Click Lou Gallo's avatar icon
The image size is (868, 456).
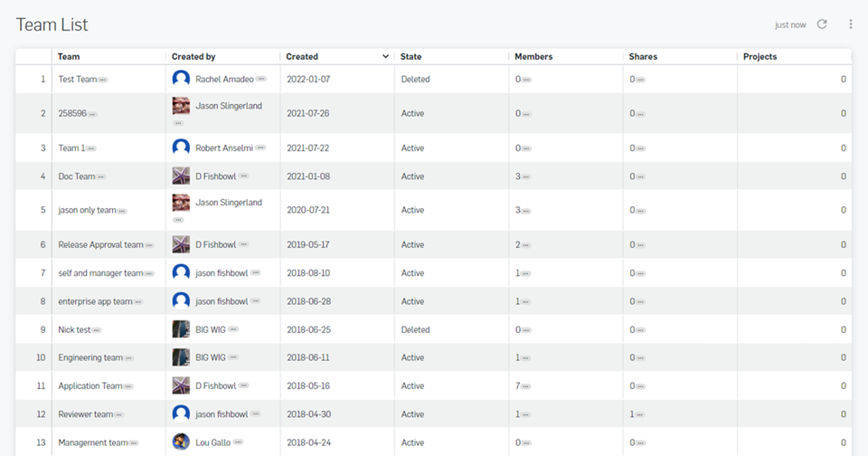point(181,442)
